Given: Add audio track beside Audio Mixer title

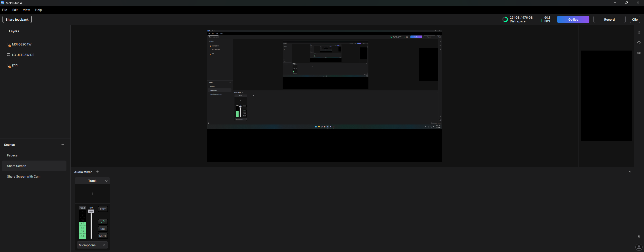Looking at the screenshot, I should (97, 172).
